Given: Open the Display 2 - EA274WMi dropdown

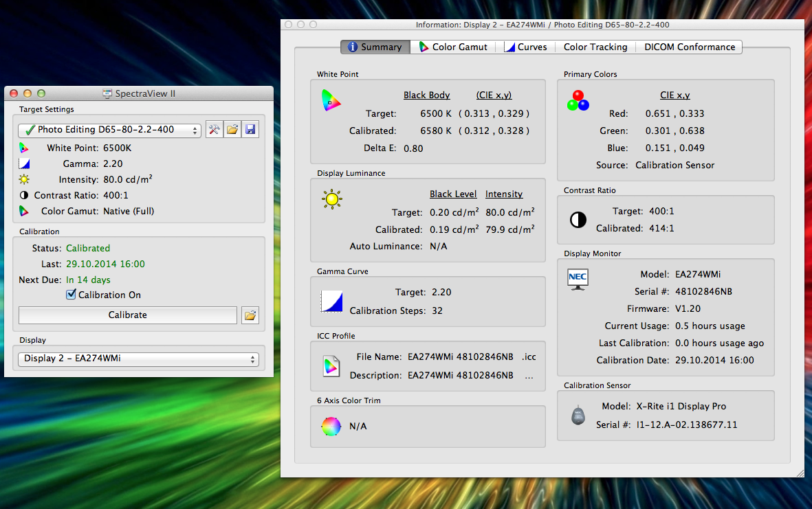Looking at the screenshot, I should (x=138, y=359).
